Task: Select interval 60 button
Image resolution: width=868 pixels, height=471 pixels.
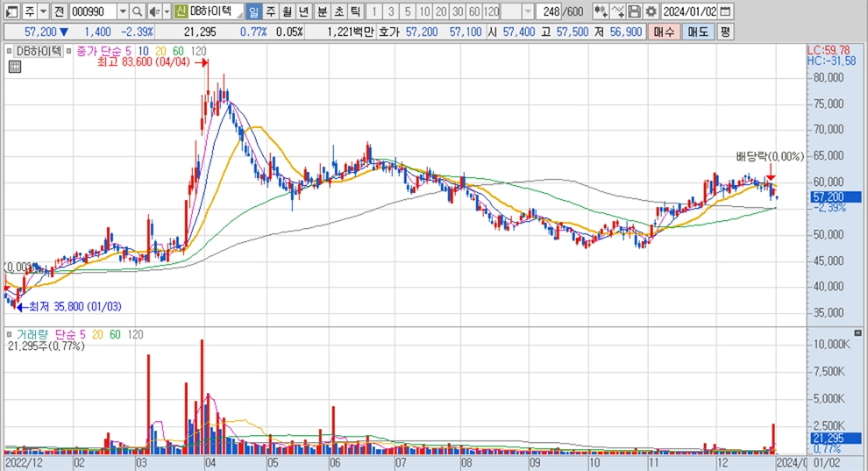Action: [473, 11]
